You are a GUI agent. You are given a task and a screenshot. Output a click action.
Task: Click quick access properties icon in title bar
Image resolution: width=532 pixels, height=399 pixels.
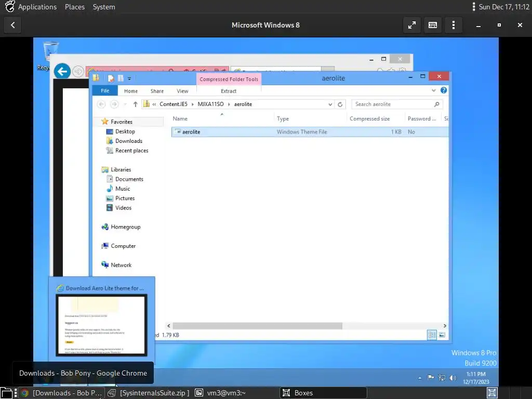point(111,78)
